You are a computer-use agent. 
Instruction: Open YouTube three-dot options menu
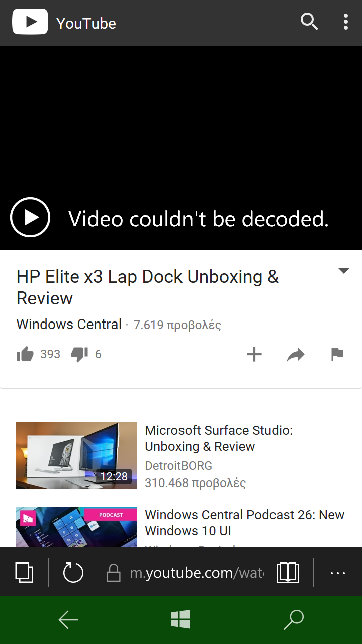coord(345,22)
